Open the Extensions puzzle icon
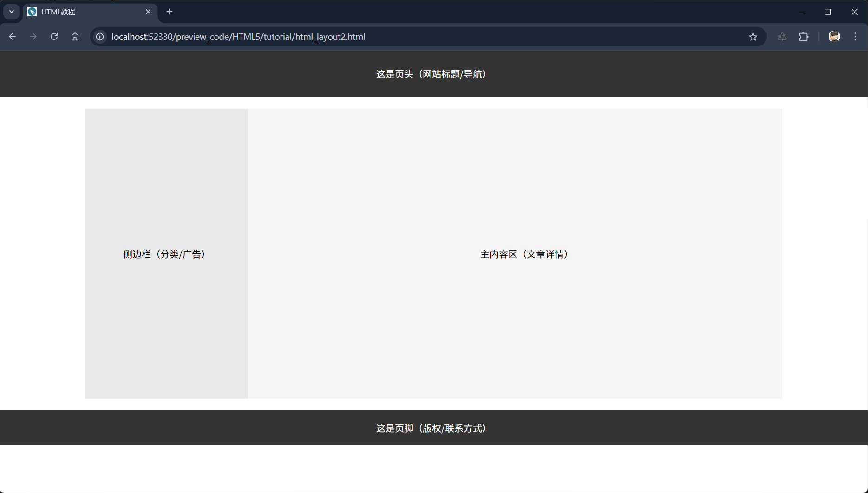 click(x=803, y=37)
